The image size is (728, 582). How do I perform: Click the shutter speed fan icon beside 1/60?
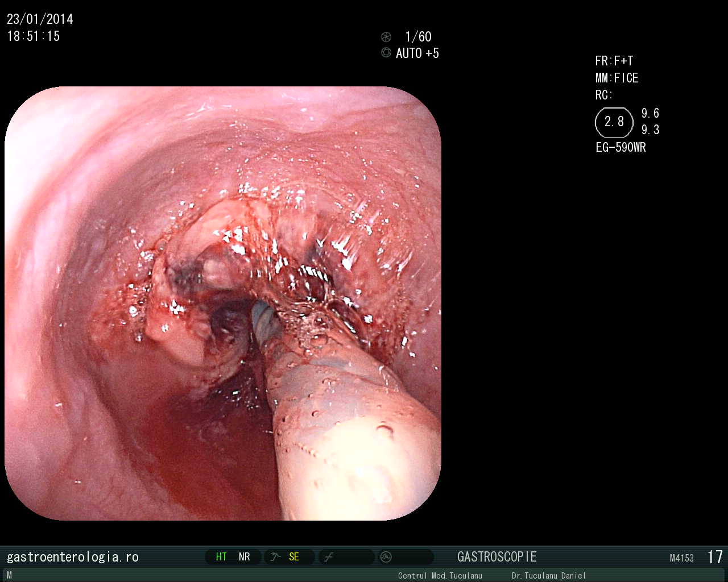[x=386, y=37]
